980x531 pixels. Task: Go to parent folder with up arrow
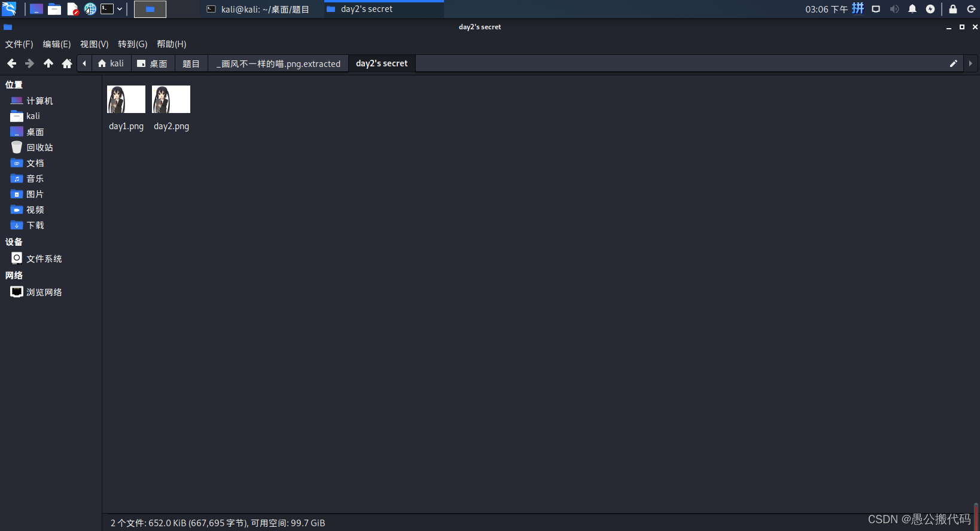(x=48, y=63)
